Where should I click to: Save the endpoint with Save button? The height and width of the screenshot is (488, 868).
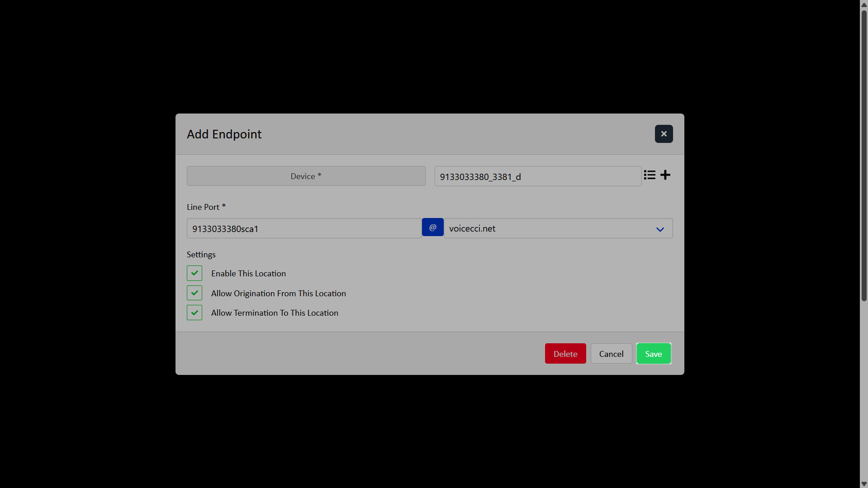click(653, 354)
